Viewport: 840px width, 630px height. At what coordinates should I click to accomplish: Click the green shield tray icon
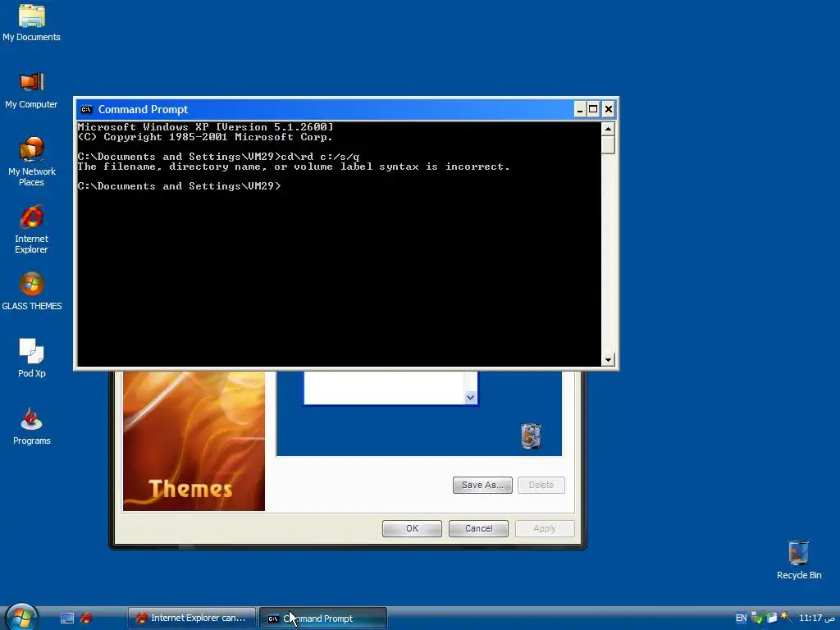pyautogui.click(x=757, y=619)
